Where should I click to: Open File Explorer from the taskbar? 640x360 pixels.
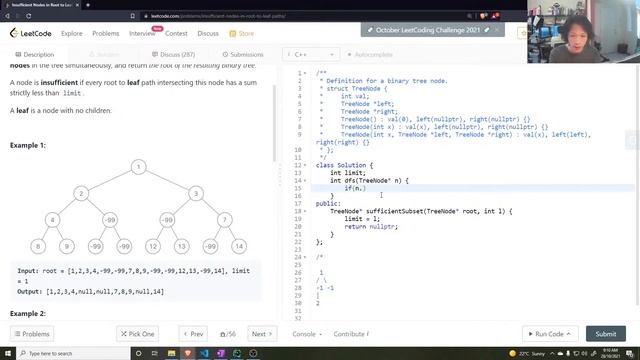[x=171, y=353]
